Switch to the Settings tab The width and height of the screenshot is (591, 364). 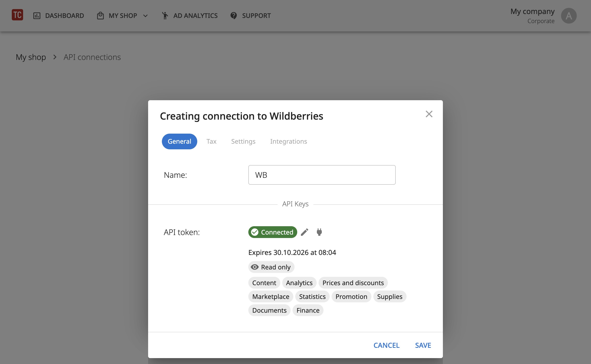[x=243, y=141]
